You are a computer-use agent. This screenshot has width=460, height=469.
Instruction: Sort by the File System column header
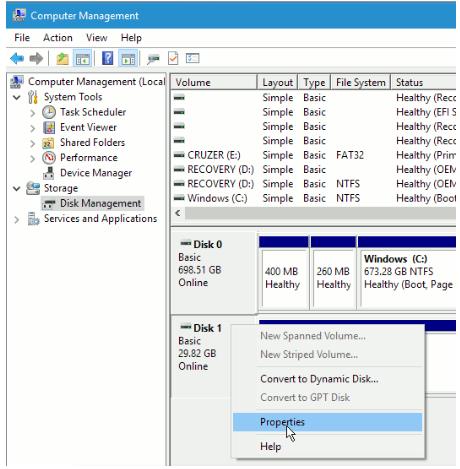pyautogui.click(x=360, y=82)
